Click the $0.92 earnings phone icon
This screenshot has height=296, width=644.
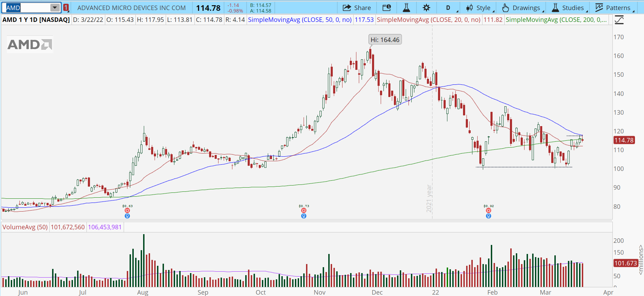(x=488, y=211)
